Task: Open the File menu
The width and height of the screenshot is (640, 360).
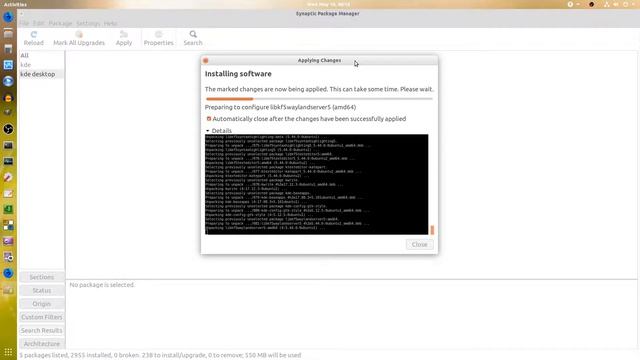Action: (x=24, y=23)
